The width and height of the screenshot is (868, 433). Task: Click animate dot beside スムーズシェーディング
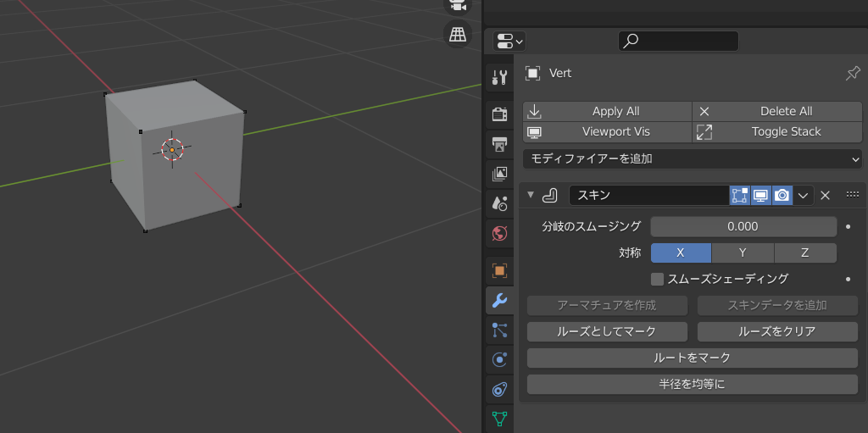[848, 279]
